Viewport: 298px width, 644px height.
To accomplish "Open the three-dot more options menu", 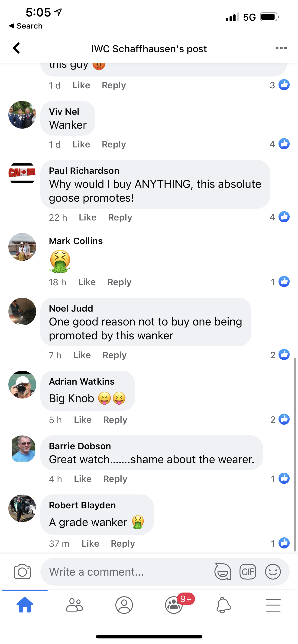I will [281, 48].
